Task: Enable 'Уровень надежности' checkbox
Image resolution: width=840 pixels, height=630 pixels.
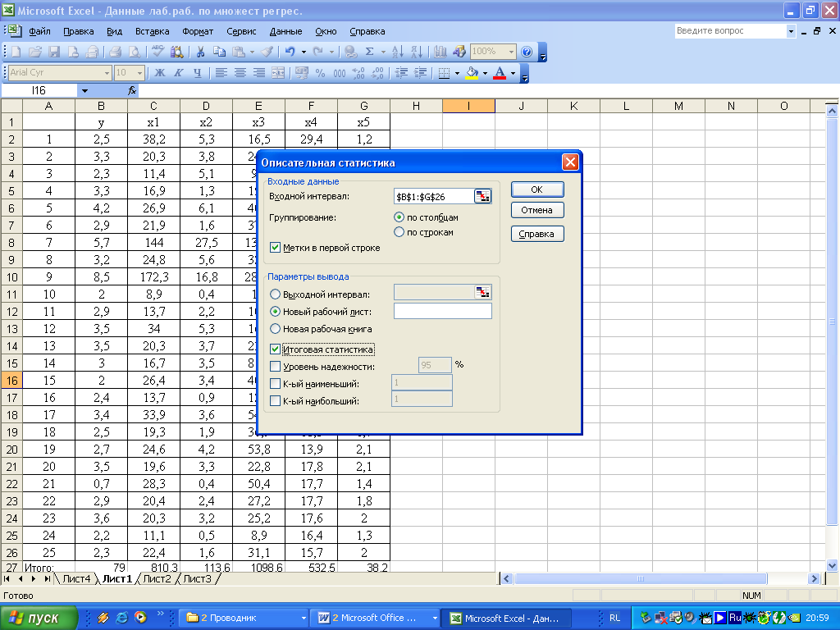Action: coord(276,367)
